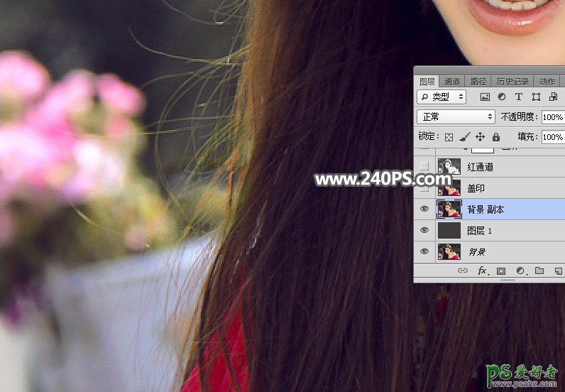The height and width of the screenshot is (392, 565).
Task: Open the 类型 filter dropdown
Action: click(x=441, y=97)
